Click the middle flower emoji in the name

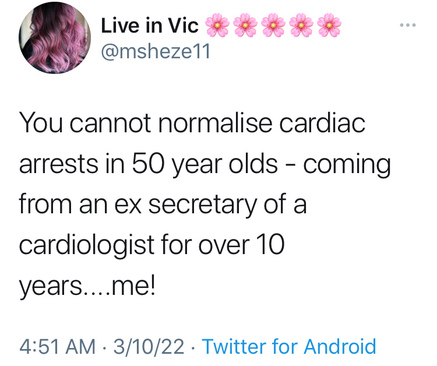(273, 25)
